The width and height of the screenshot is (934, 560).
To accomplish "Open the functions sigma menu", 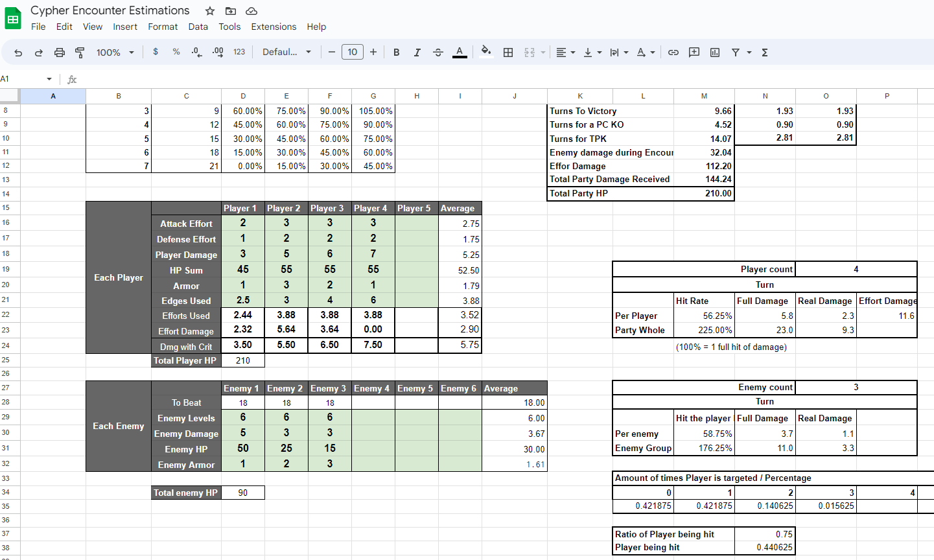I will click(x=765, y=52).
